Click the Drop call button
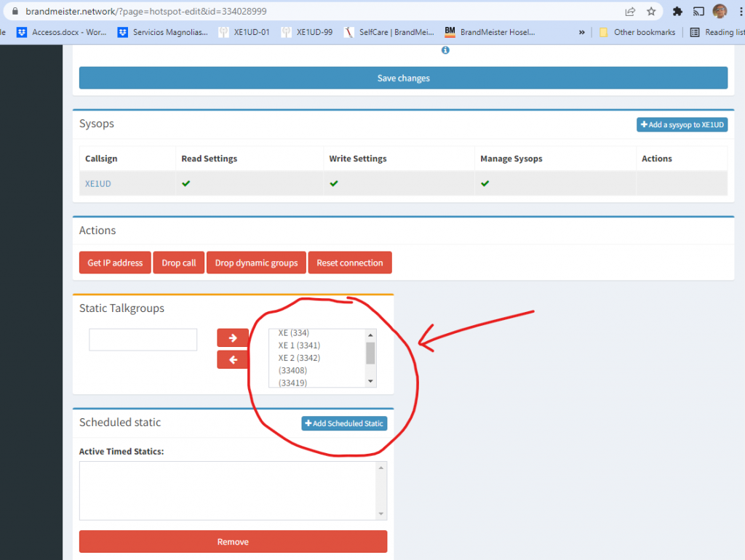 (x=179, y=263)
